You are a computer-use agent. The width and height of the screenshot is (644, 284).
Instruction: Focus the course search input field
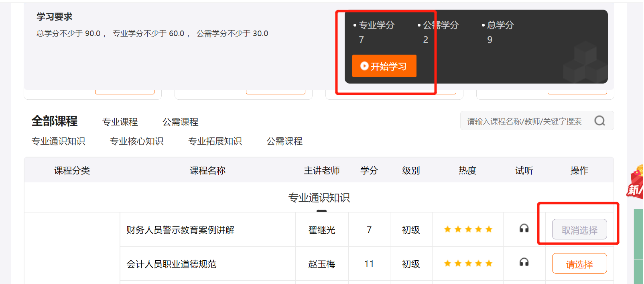pyautogui.click(x=524, y=121)
